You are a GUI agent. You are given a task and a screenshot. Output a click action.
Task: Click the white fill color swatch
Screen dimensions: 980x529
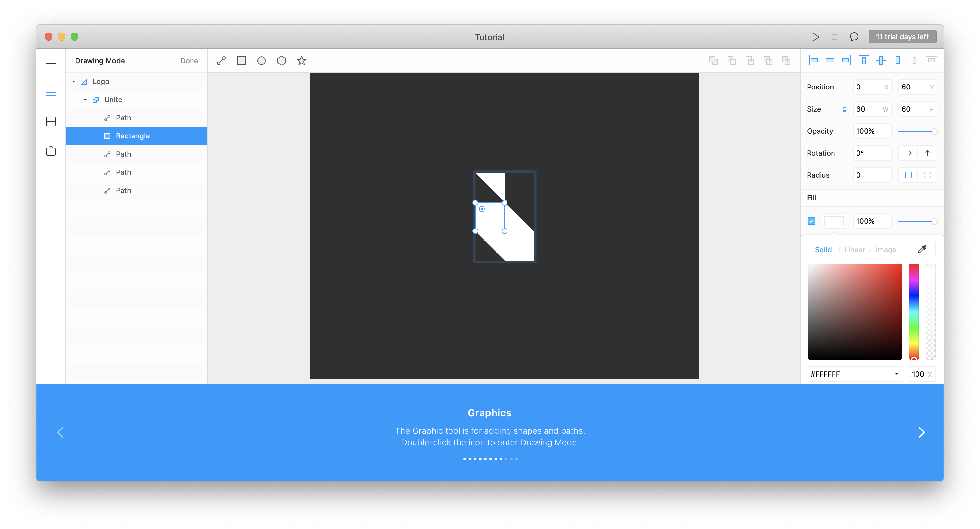(x=834, y=221)
